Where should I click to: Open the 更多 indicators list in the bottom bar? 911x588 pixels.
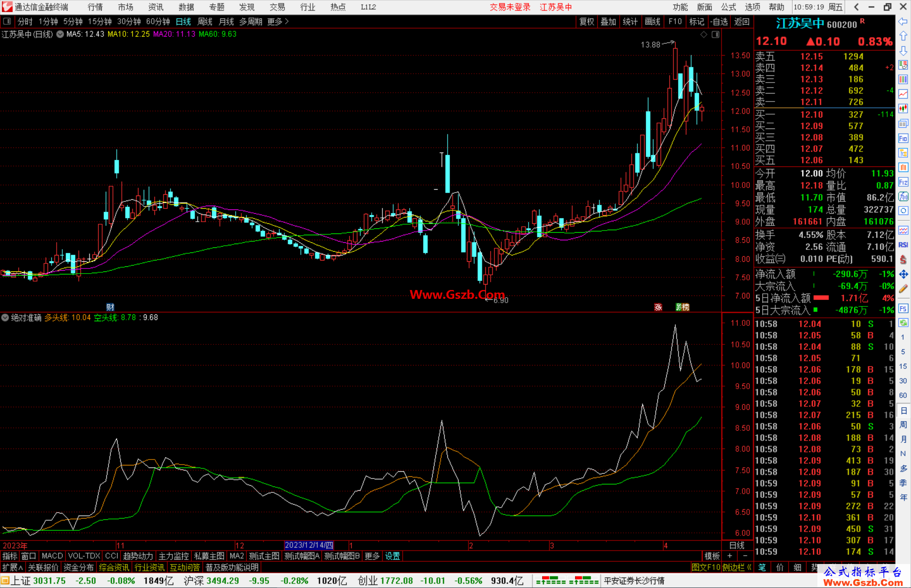coord(372,556)
